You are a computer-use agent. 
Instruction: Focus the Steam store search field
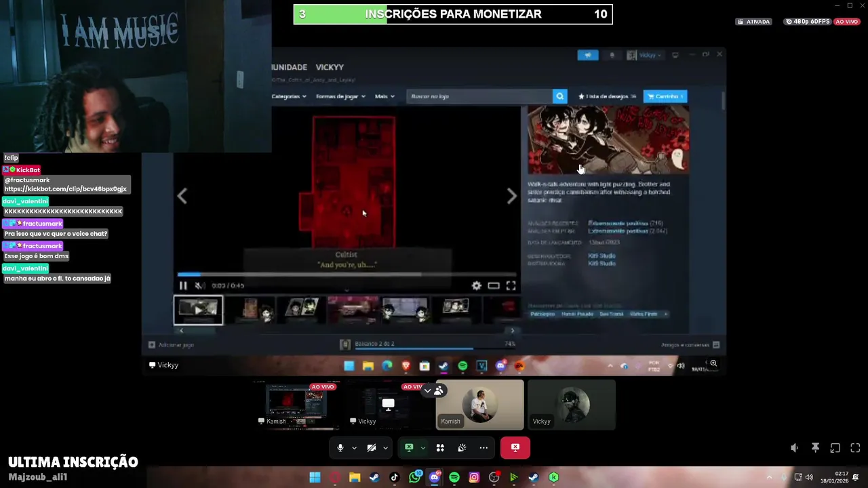click(x=479, y=96)
